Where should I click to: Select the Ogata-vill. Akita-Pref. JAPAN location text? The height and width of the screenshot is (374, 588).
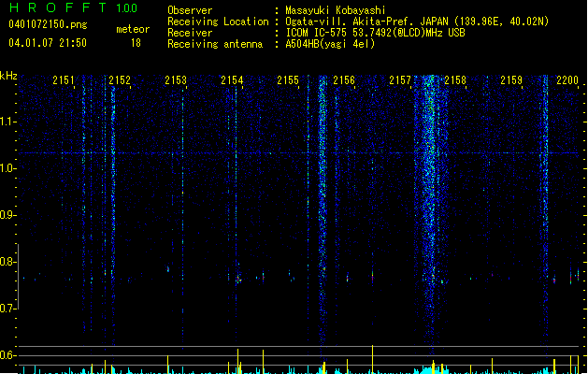tap(417, 22)
